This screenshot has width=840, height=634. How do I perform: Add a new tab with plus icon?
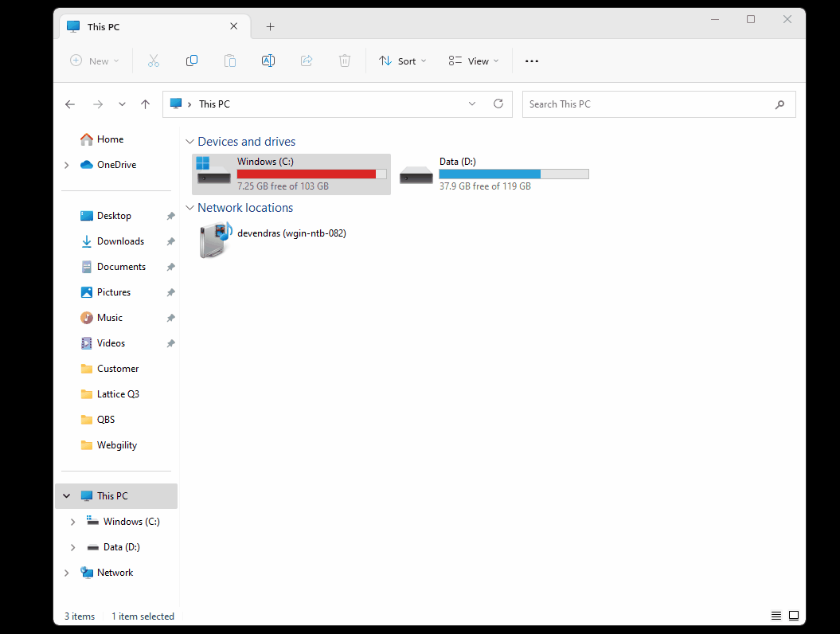tap(270, 26)
